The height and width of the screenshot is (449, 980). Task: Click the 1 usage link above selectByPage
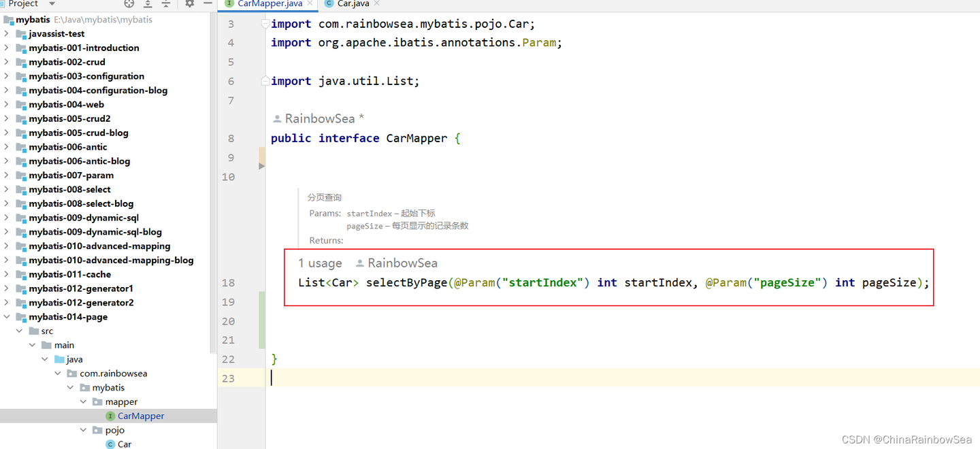point(320,263)
